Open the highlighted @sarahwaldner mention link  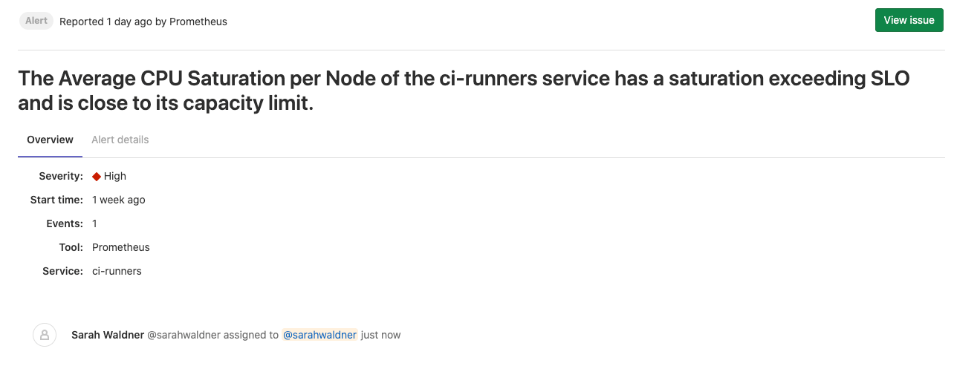coord(319,335)
